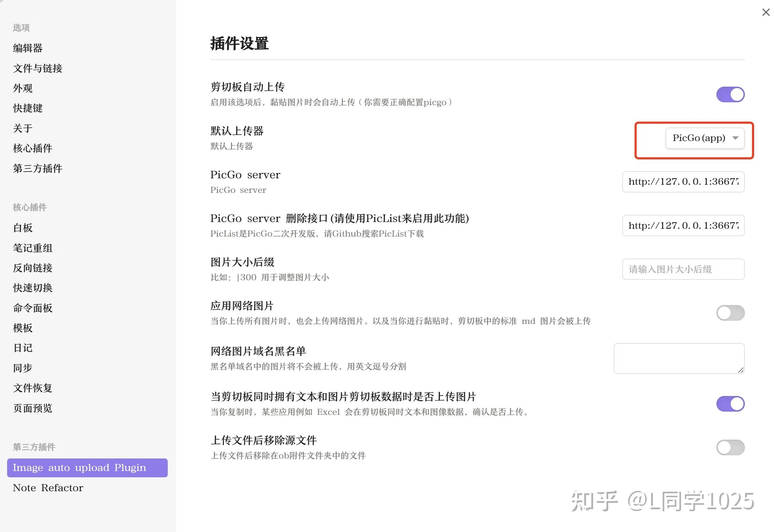Go to 快捷键 settings
The height and width of the screenshot is (532, 774).
click(28, 108)
